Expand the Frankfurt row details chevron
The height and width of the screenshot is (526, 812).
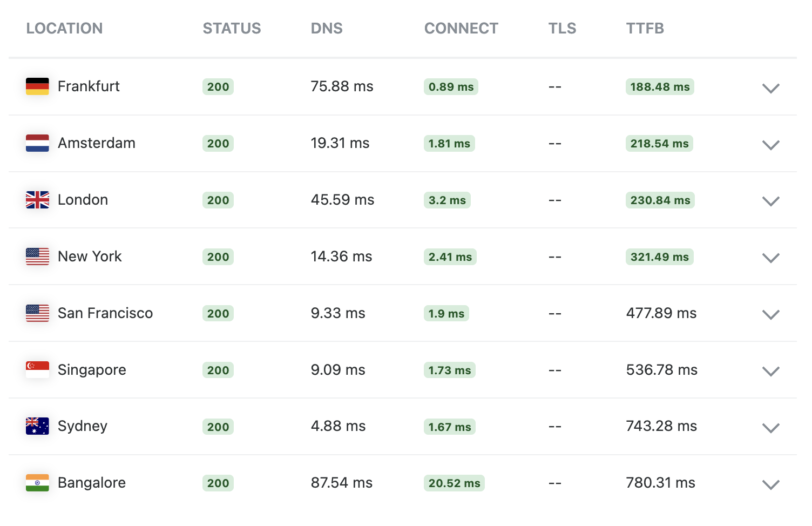pos(770,88)
